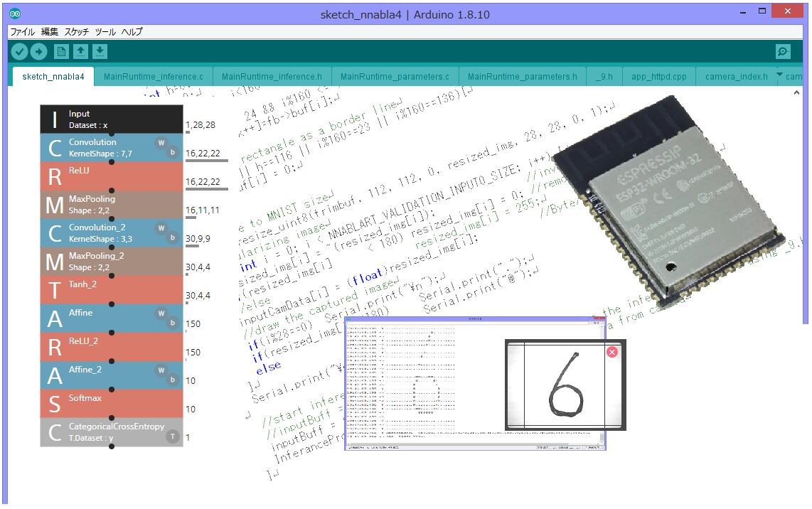Select the Tanh_2 layer block
Image resolution: width=812 pixels, height=509 pixels.
[x=112, y=290]
